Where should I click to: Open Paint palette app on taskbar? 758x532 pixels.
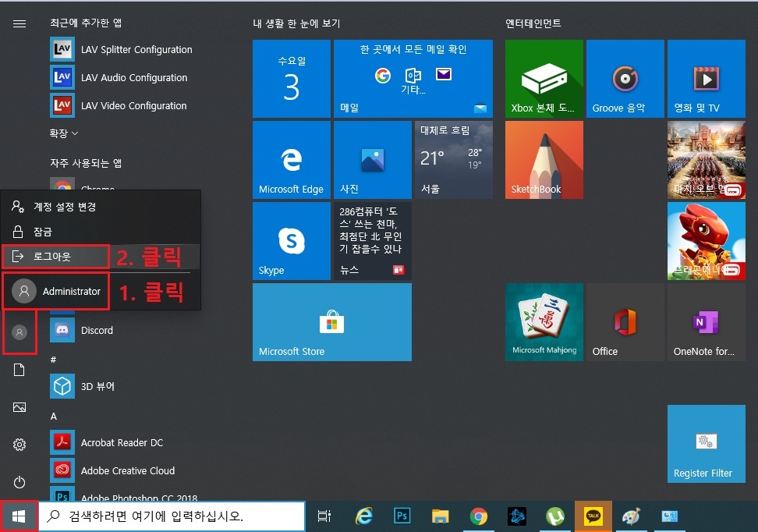tap(632, 516)
